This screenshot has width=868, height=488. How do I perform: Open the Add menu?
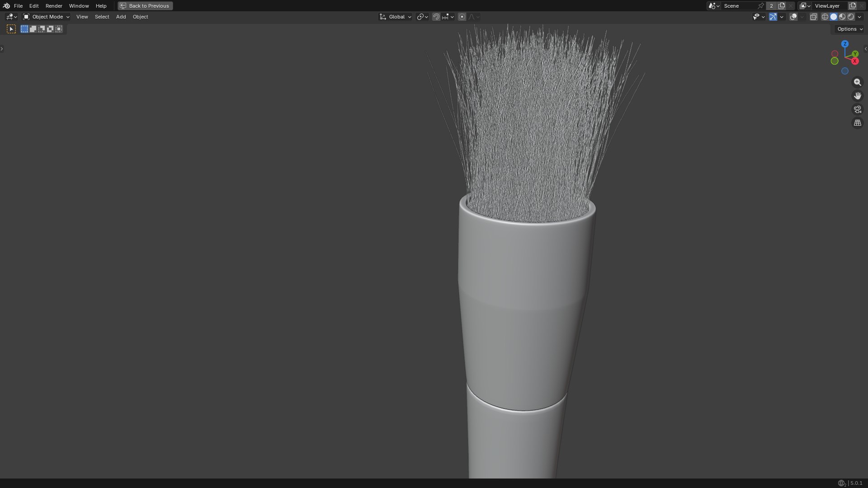(x=121, y=17)
